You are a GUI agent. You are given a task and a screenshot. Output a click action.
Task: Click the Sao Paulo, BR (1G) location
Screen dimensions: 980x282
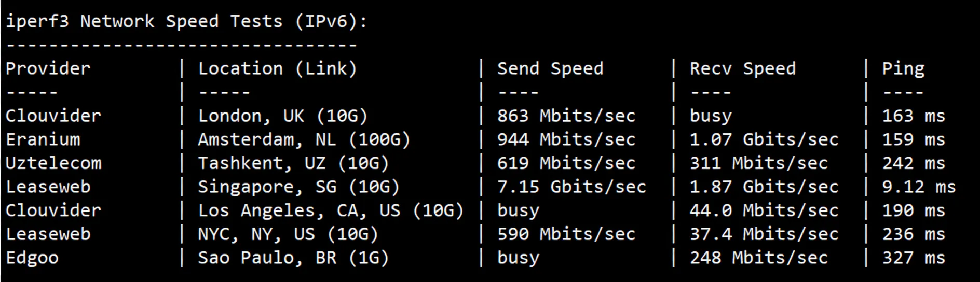click(x=293, y=258)
